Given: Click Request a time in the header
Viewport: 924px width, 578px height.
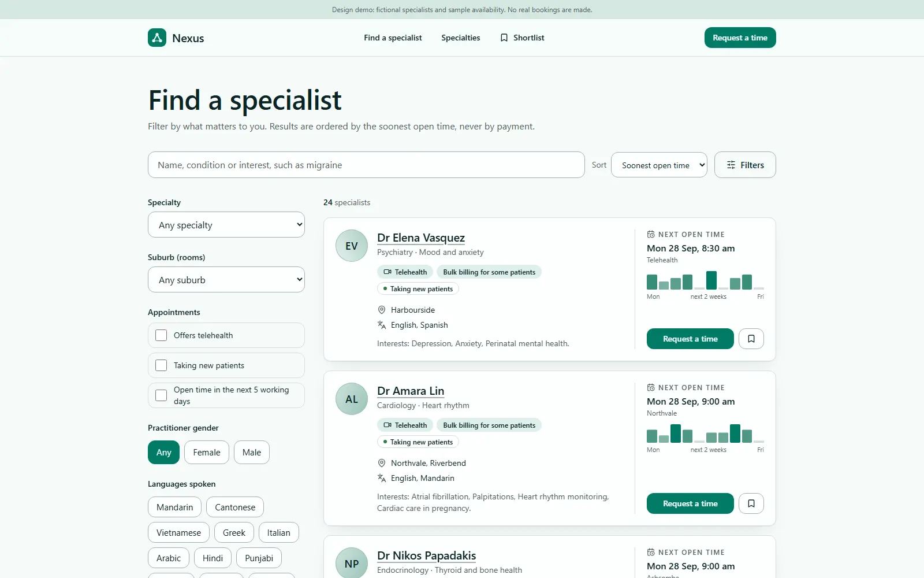Looking at the screenshot, I should coord(740,38).
